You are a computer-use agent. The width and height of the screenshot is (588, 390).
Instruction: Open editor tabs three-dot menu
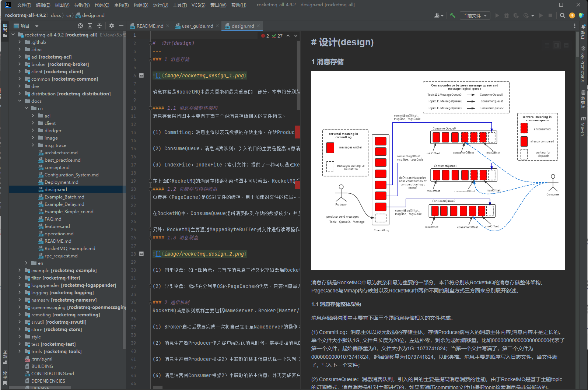point(574,26)
